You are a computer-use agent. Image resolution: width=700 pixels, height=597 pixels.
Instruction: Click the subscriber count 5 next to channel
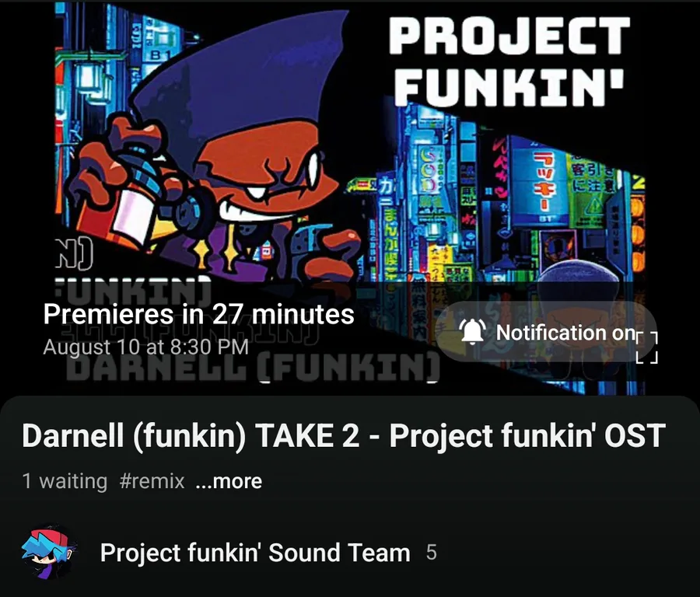pyautogui.click(x=431, y=553)
